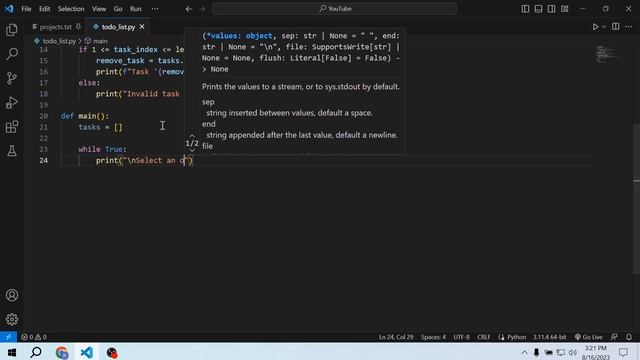Image resolution: width=640 pixels, height=360 pixels.
Task: Switch to the projects.txt tab
Action: tap(56, 27)
